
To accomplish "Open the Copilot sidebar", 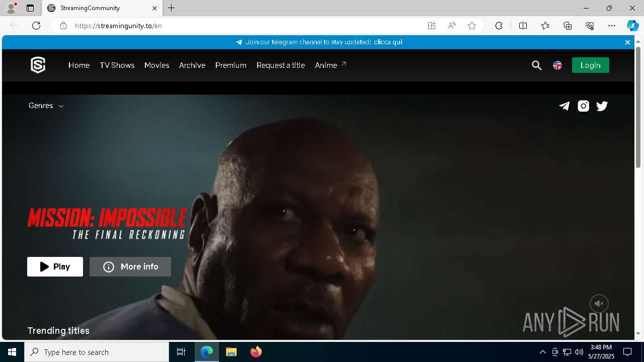I will 632,26.
